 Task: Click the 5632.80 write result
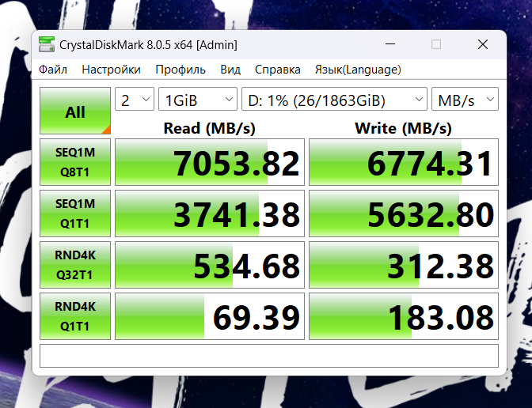click(x=404, y=213)
